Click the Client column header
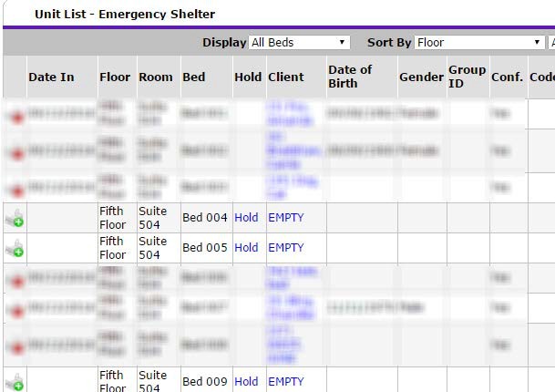The height and width of the screenshot is (392, 555). (286, 77)
